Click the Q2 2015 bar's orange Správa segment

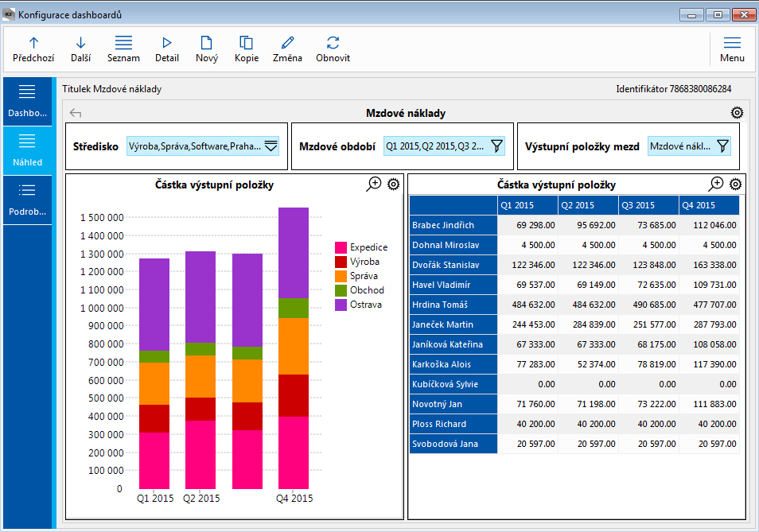point(200,376)
